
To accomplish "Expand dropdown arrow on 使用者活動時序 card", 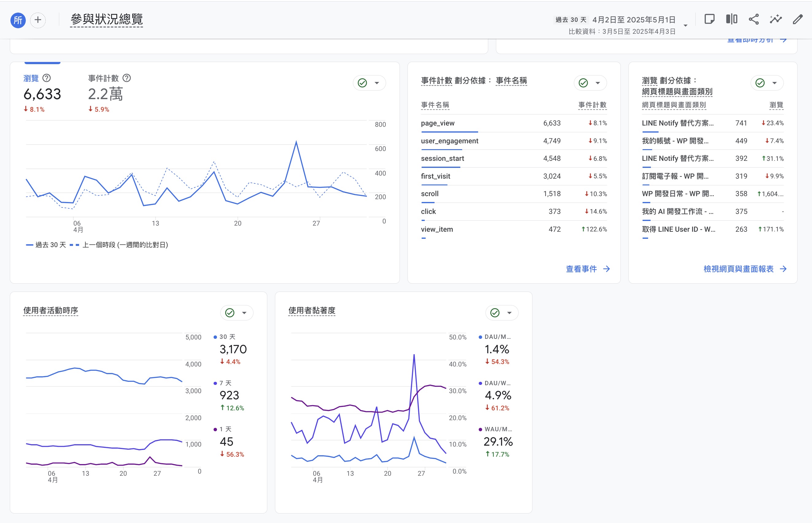I will pyautogui.click(x=244, y=313).
